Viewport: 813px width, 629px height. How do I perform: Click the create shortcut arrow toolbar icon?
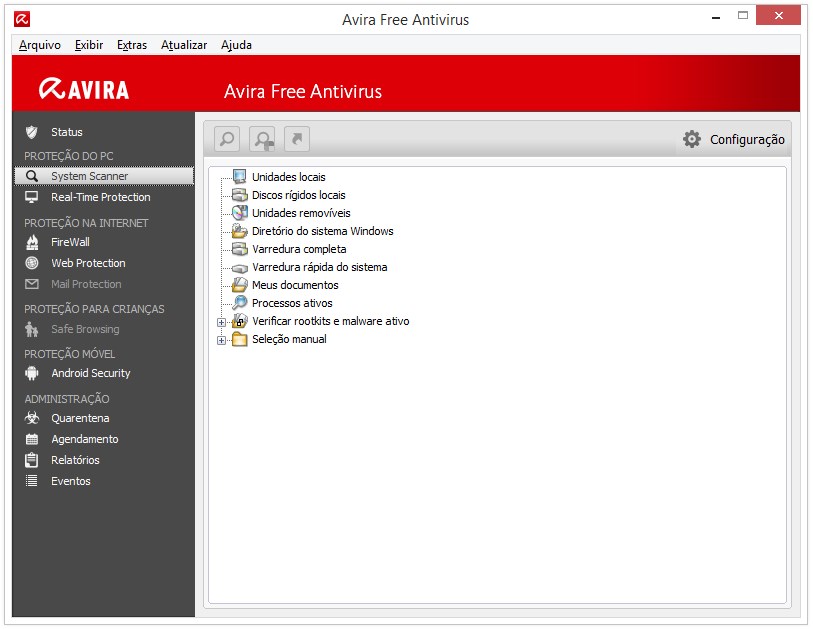point(297,139)
